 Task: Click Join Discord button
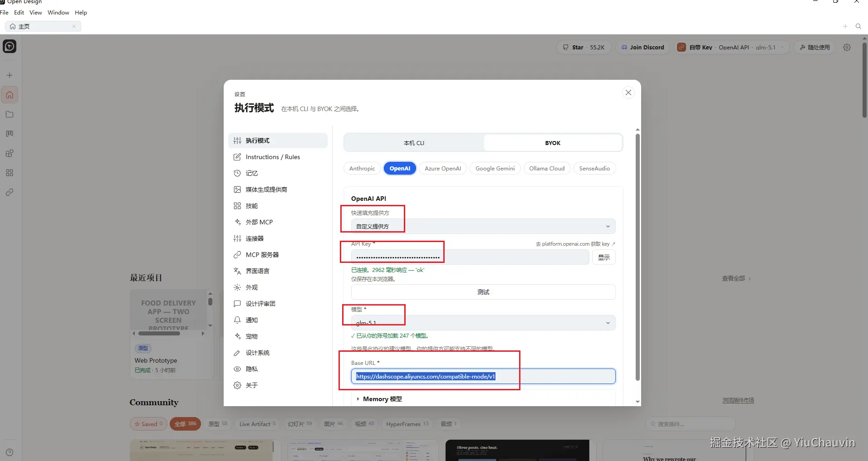642,47
